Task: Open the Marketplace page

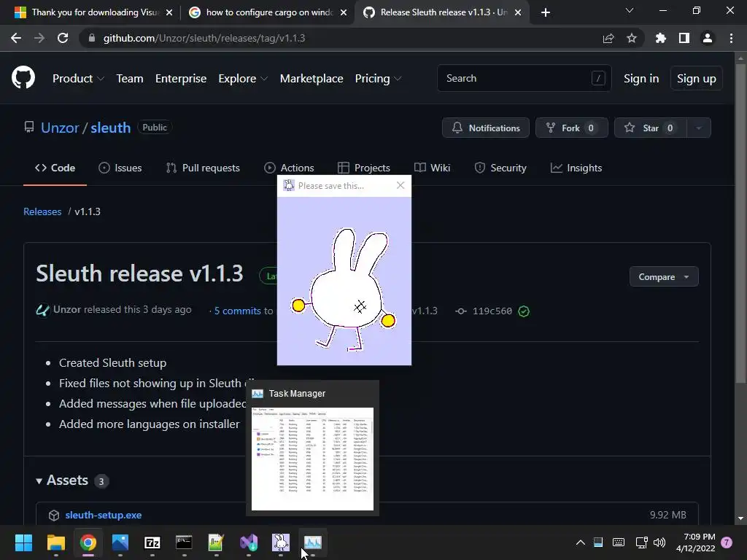Action: [311, 79]
